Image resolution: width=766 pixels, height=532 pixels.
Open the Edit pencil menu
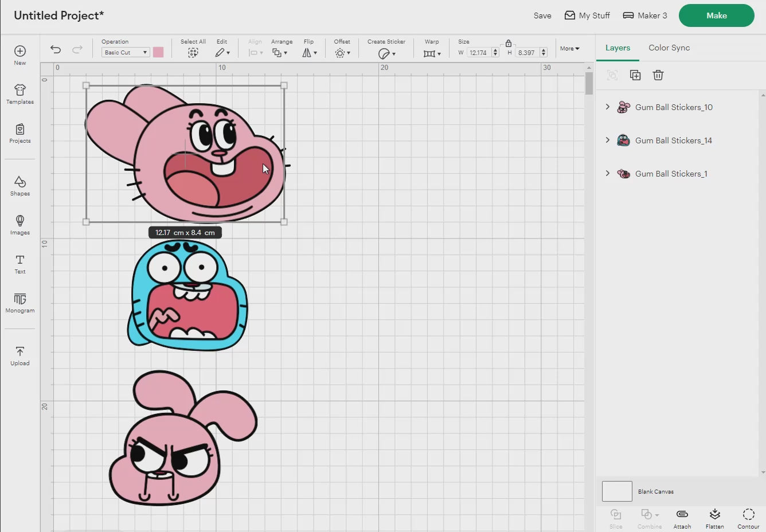click(222, 53)
